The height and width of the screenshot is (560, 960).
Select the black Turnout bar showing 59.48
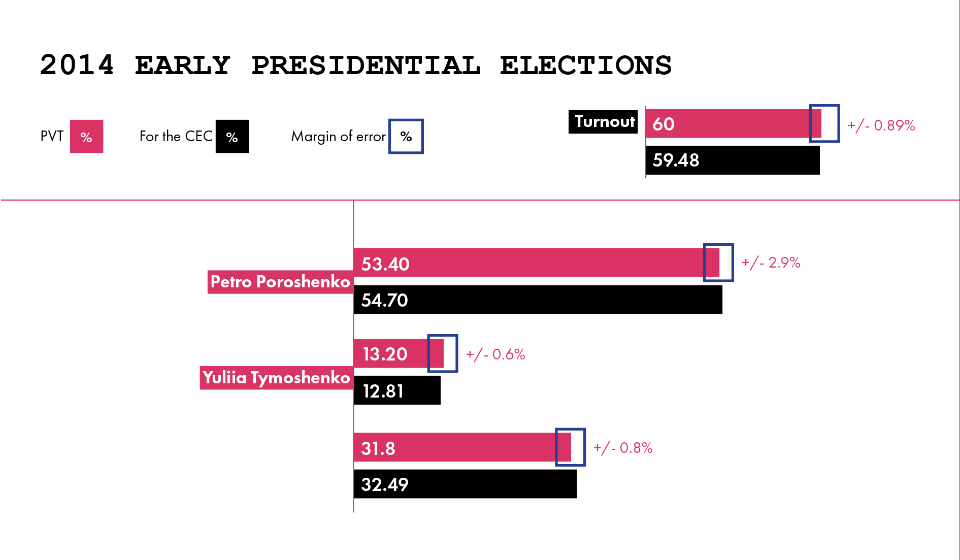[733, 160]
